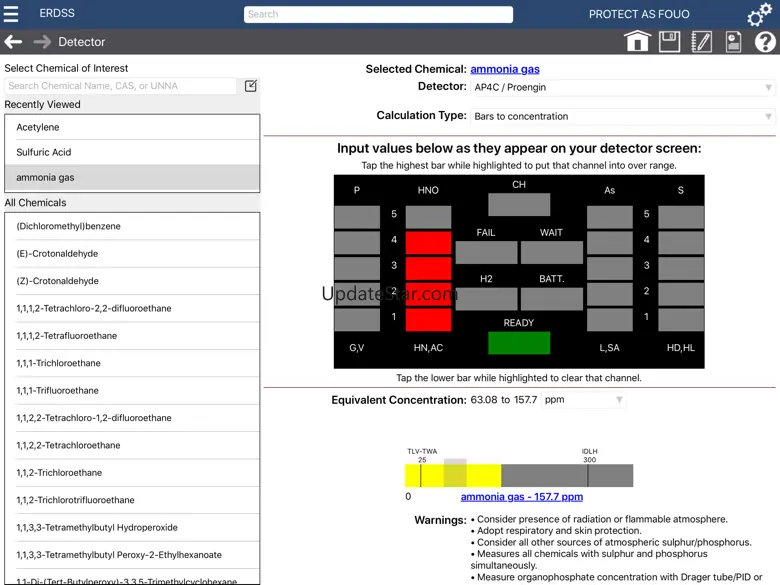This screenshot has height=585, width=780.
Task: Open the hamburger menu
Action: coord(11,13)
